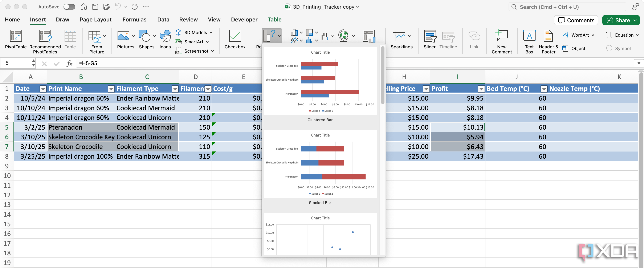Image resolution: width=644 pixels, height=268 pixels.
Task: Click the Comments button
Action: tap(576, 20)
